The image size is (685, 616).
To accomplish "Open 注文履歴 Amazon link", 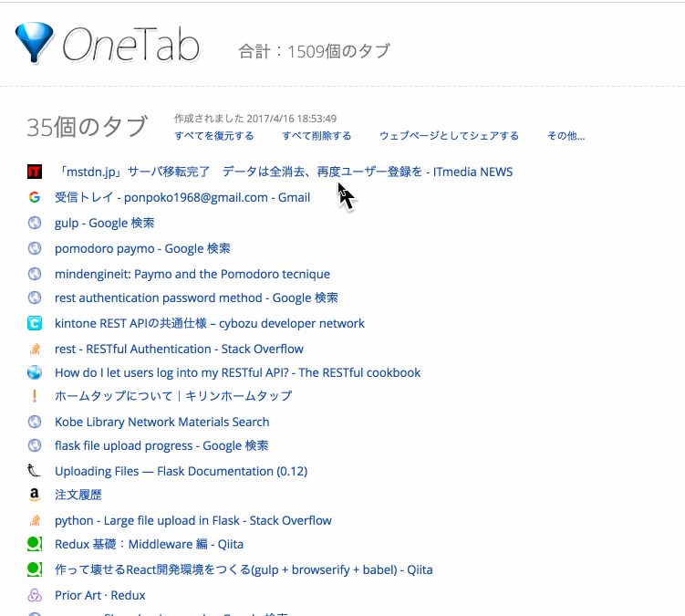I will (x=78, y=495).
